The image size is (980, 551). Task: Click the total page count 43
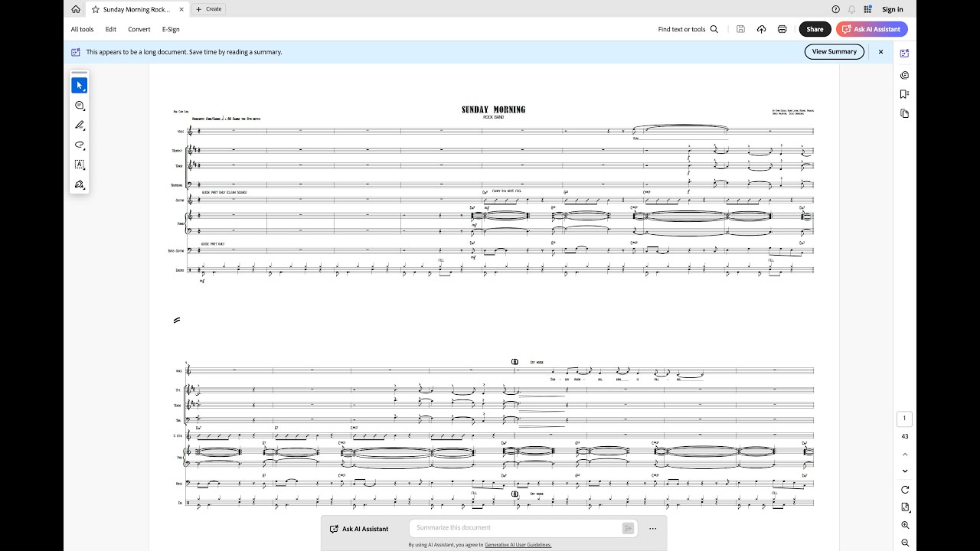(905, 436)
